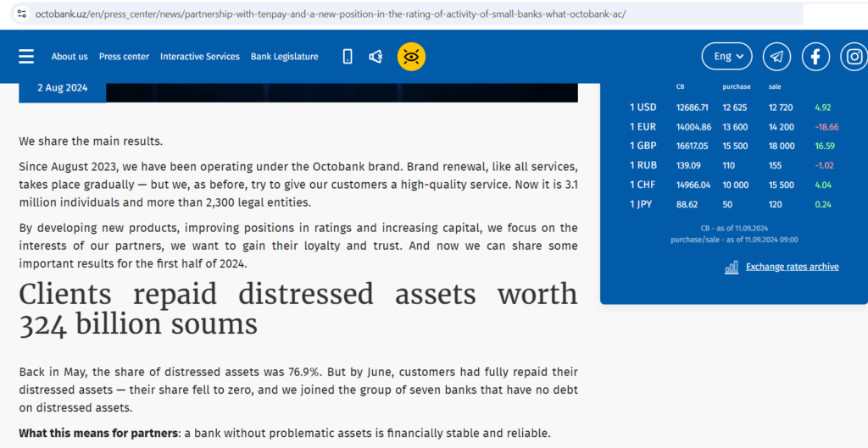Open the Telegram channel icon
Image resolution: width=868 pixels, height=448 pixels.
pyautogui.click(x=776, y=57)
